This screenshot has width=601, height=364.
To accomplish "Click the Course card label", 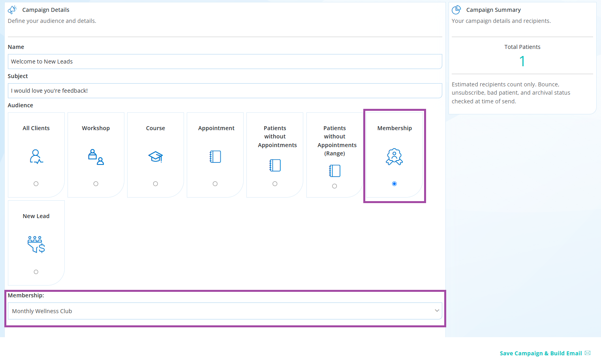I will [x=156, y=128].
